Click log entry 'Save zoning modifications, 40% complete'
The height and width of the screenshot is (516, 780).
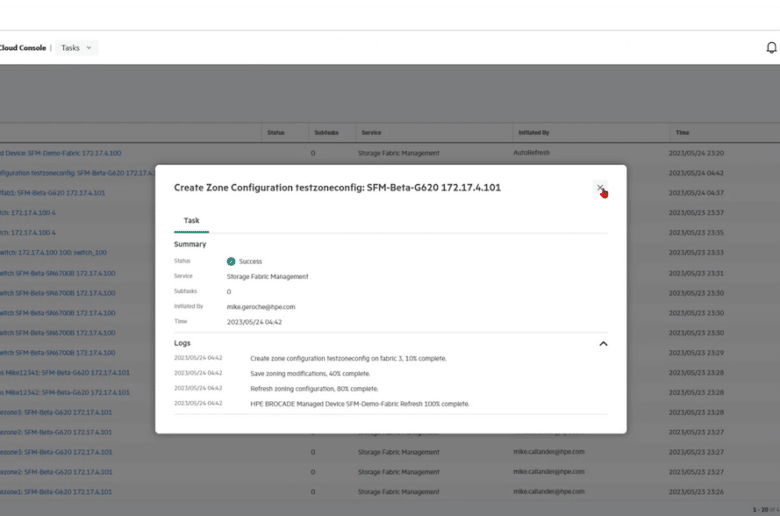click(310, 374)
